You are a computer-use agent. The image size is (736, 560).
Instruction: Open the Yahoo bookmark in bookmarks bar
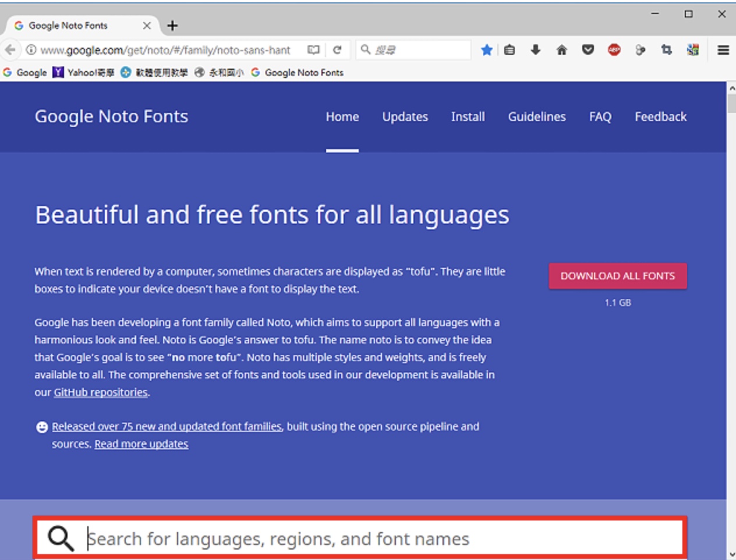[x=83, y=72]
